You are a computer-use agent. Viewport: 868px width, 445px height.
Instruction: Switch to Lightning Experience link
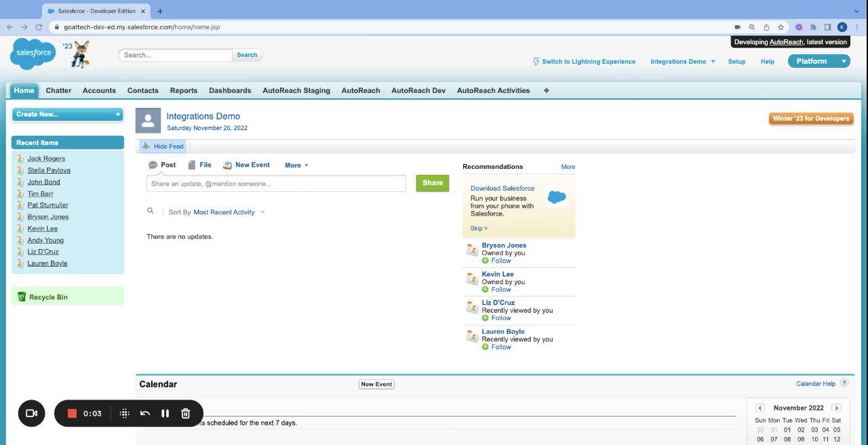[x=584, y=61]
